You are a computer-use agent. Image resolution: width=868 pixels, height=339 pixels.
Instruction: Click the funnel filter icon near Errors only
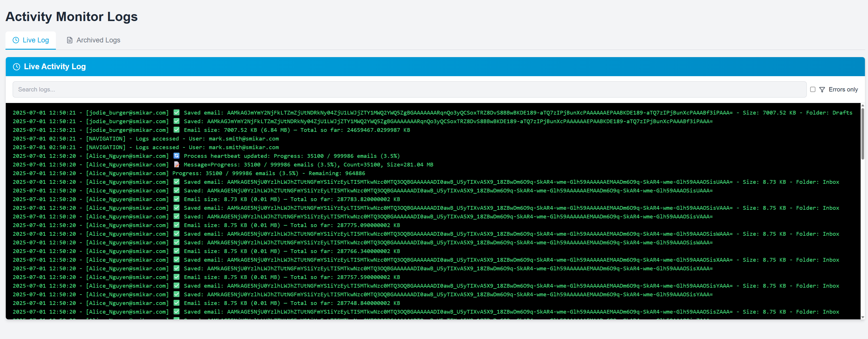[x=822, y=89]
